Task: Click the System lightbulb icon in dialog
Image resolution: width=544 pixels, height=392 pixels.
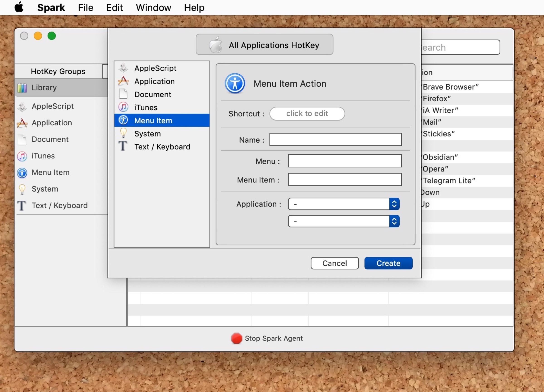Action: click(x=124, y=133)
